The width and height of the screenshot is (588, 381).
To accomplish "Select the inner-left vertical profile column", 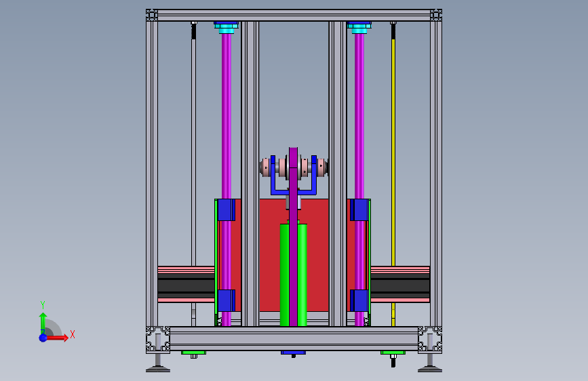I will point(250,174).
